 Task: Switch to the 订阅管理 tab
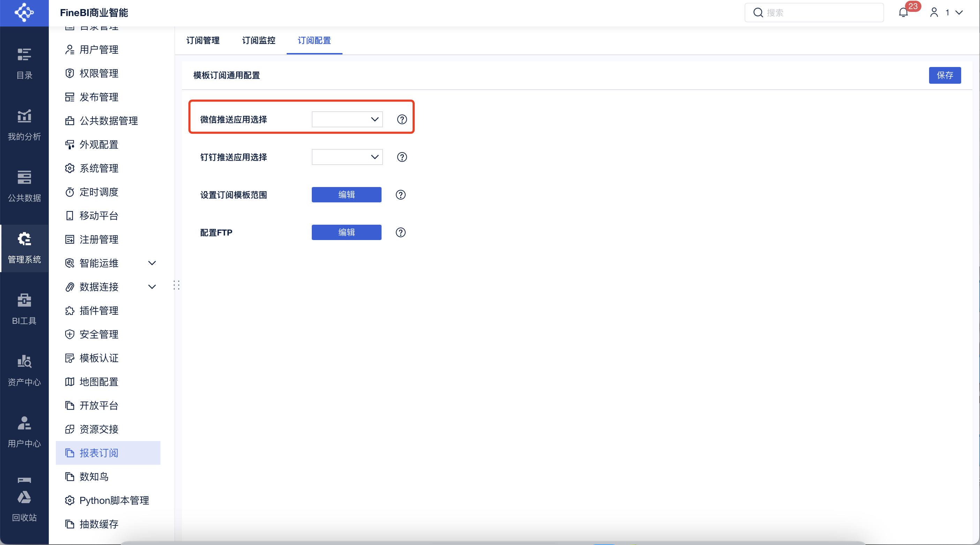(203, 40)
